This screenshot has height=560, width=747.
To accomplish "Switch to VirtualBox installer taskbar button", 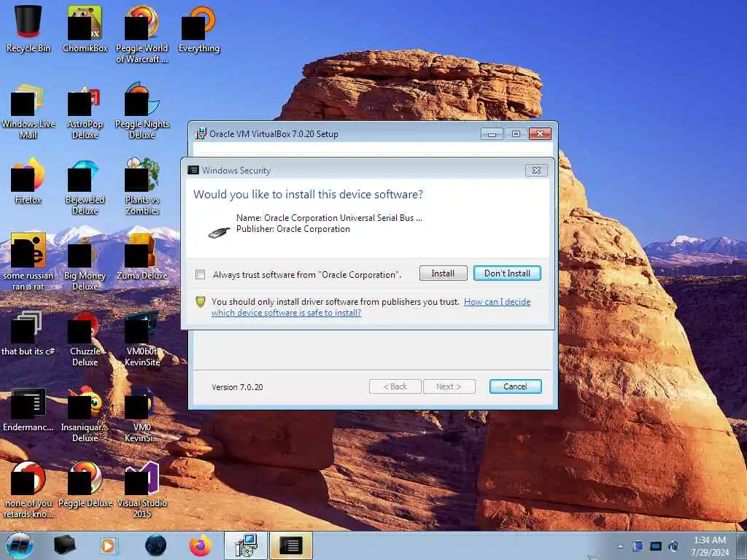I will coord(247,545).
